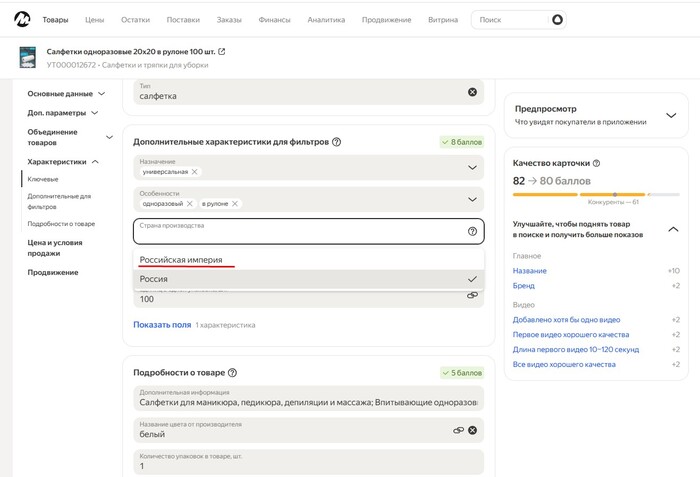Viewport: 700px width, 477px height.
Task: Click help icon in Страна производства field
Action: pyautogui.click(x=472, y=231)
